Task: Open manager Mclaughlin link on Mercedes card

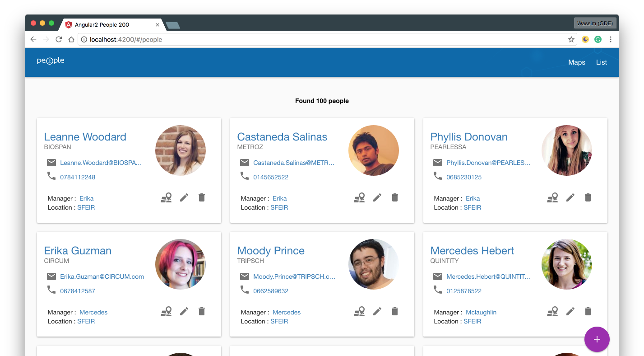Action: pos(481,312)
